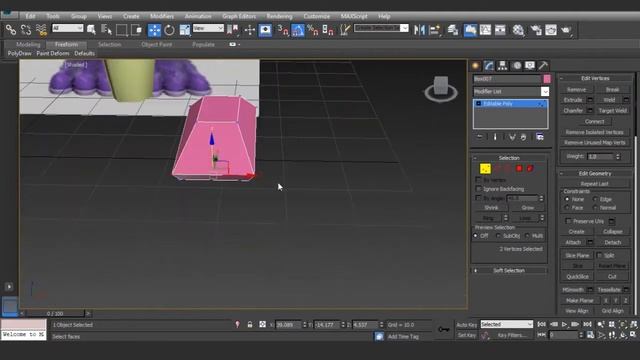Click the Render Production teapot icon
The width and height of the screenshot is (640, 360).
click(566, 30)
